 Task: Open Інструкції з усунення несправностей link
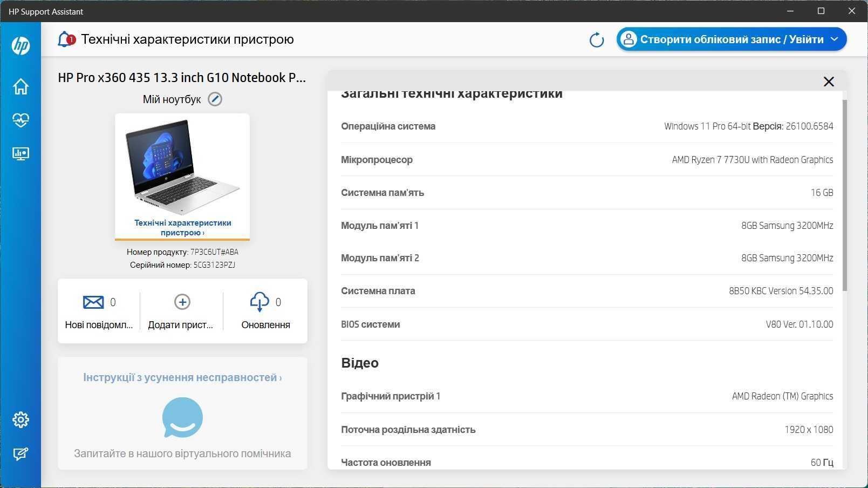pyautogui.click(x=182, y=377)
